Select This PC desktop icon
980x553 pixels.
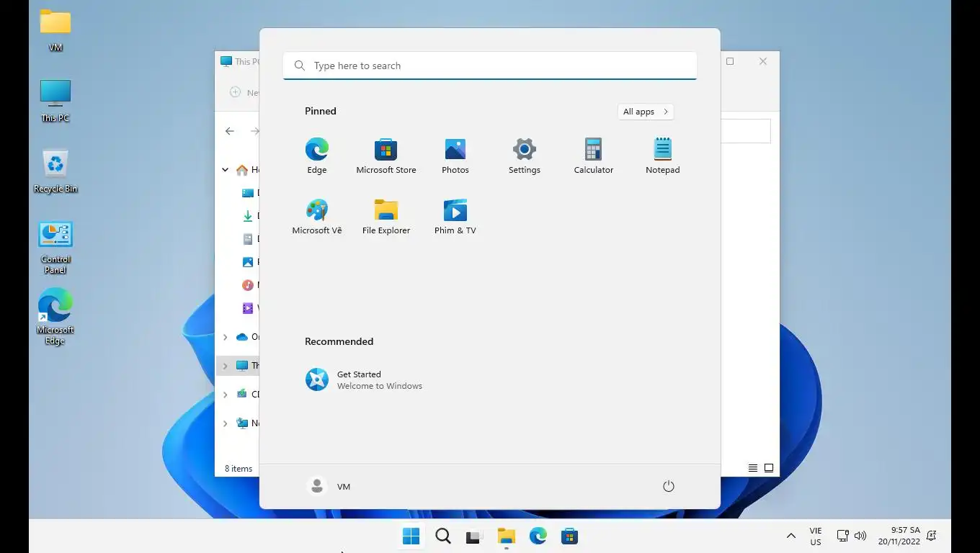click(x=55, y=101)
